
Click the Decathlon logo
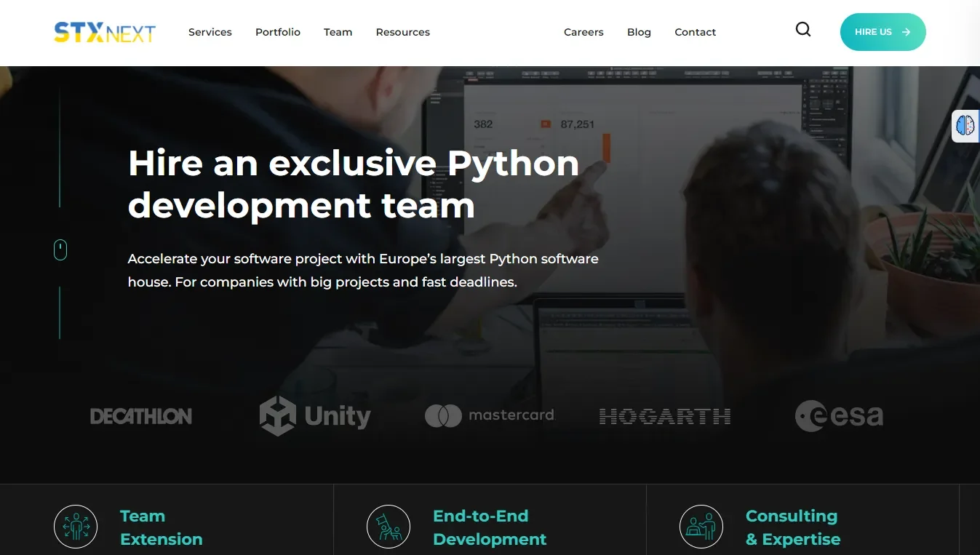tap(141, 416)
